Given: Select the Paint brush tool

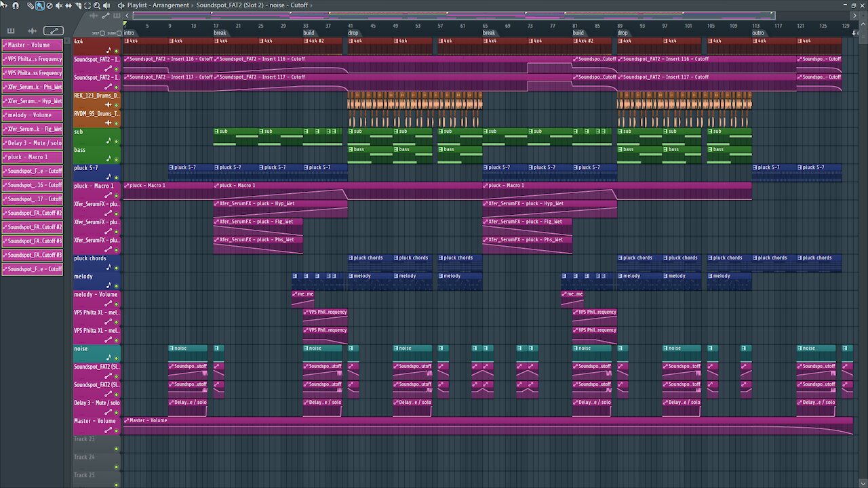Looking at the screenshot, I should [x=40, y=5].
